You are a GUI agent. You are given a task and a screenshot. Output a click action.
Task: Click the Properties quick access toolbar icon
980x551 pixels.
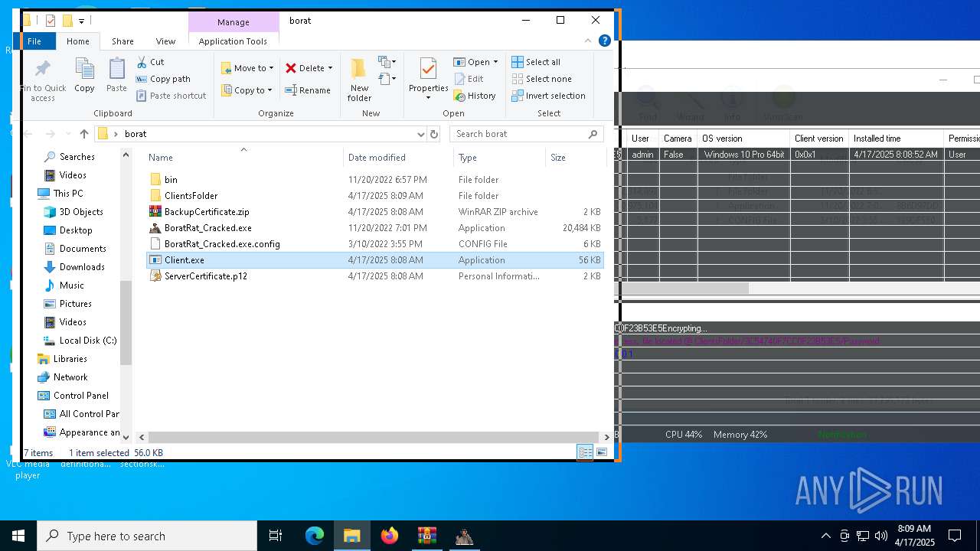click(51, 21)
